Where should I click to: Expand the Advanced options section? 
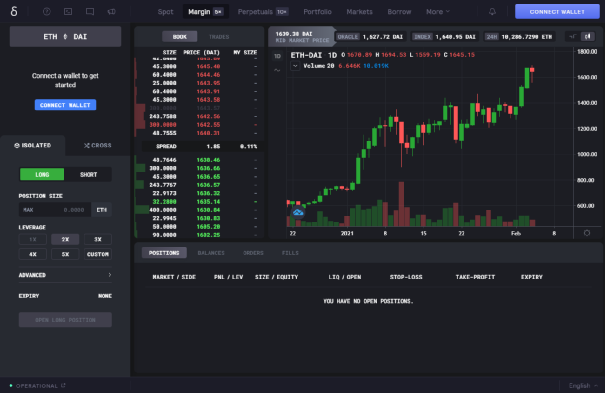click(x=65, y=275)
